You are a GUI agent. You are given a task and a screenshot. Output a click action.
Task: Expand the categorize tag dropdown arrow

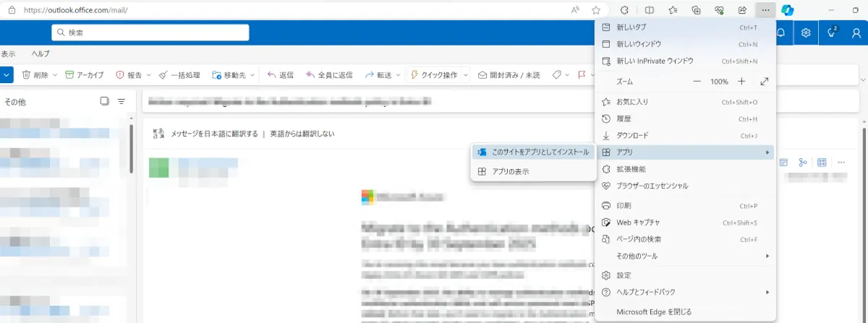click(x=568, y=74)
